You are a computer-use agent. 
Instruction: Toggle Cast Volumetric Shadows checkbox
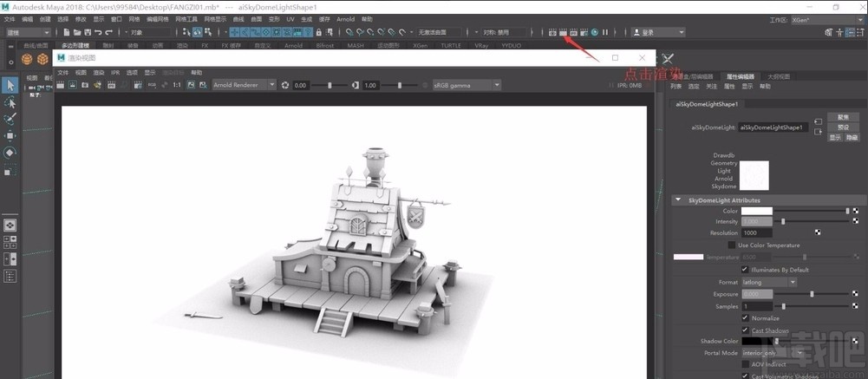coord(745,376)
